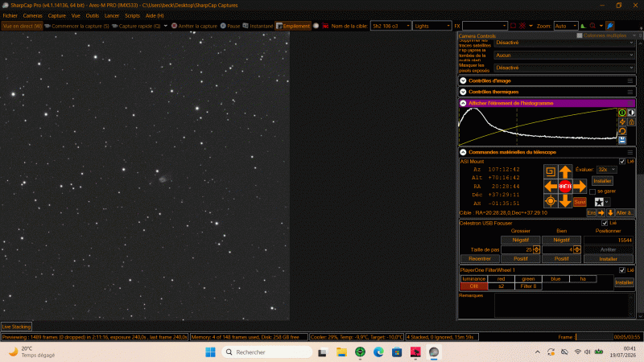This screenshot has width=644, height=362.
Task: Click the Grossier Négatif focuser button
Action: tap(520, 240)
